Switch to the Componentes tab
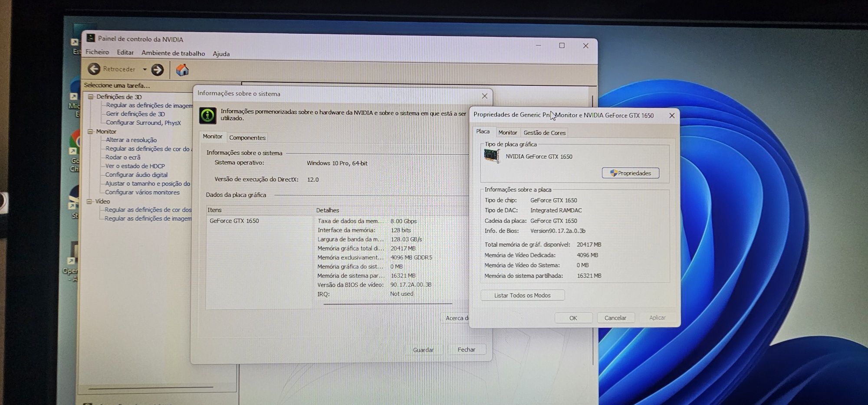868x405 pixels. 247,137
